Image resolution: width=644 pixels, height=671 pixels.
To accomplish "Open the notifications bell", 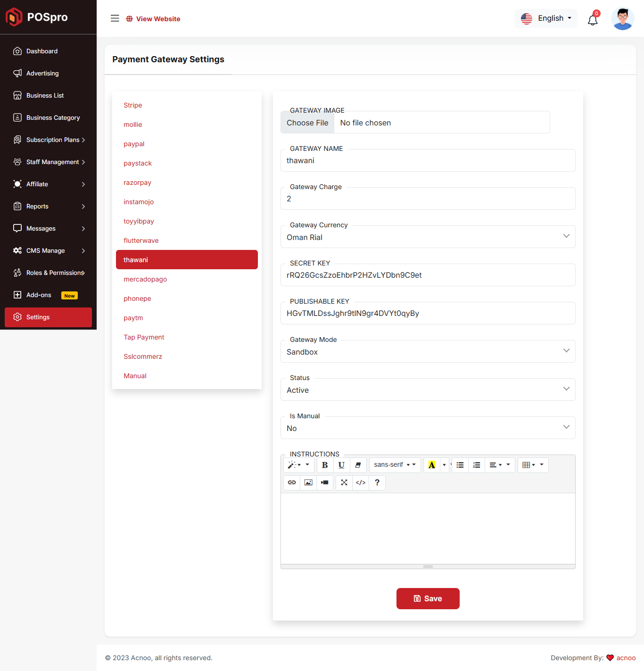I will tap(593, 20).
